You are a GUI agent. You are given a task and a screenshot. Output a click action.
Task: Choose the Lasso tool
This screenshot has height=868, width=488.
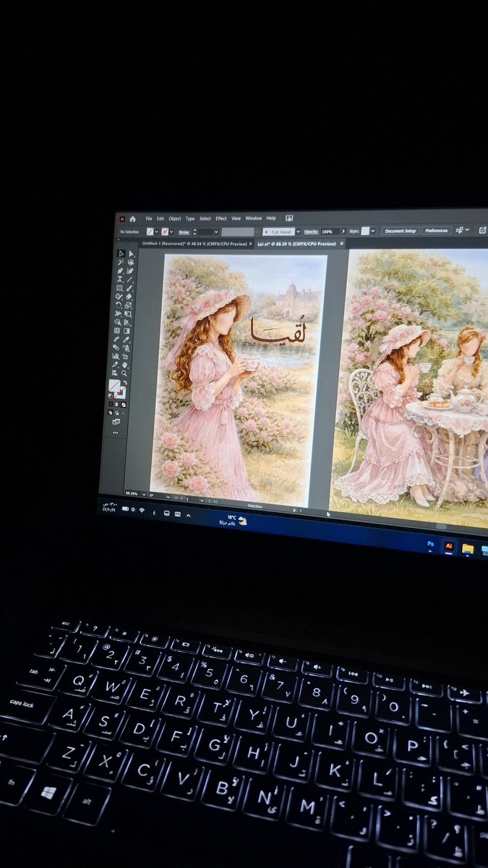tap(130, 263)
